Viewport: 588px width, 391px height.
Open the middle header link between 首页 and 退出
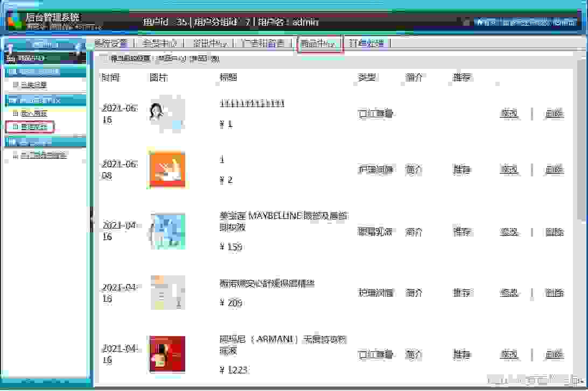[x=525, y=22]
